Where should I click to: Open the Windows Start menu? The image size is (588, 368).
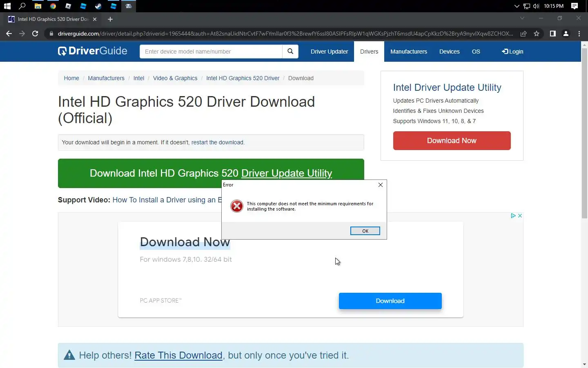pyautogui.click(x=7, y=6)
